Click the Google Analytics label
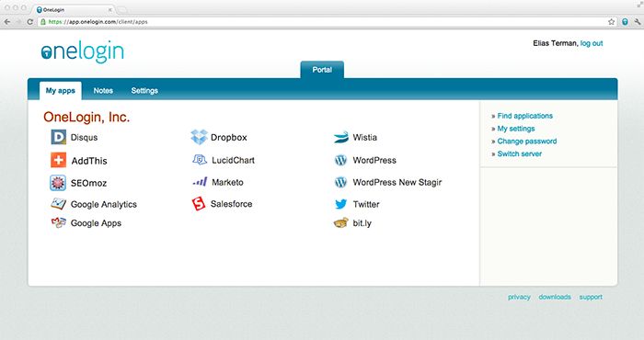644x340 pixels. point(103,204)
